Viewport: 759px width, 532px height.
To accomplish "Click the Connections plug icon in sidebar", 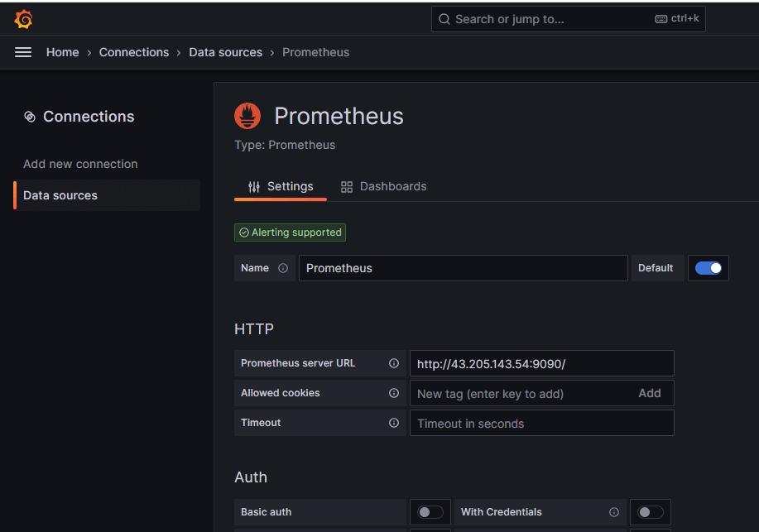I will [x=30, y=117].
